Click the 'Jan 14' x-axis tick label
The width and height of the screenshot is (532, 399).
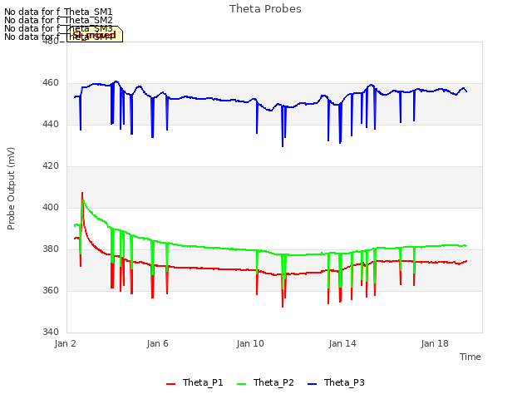(x=342, y=343)
